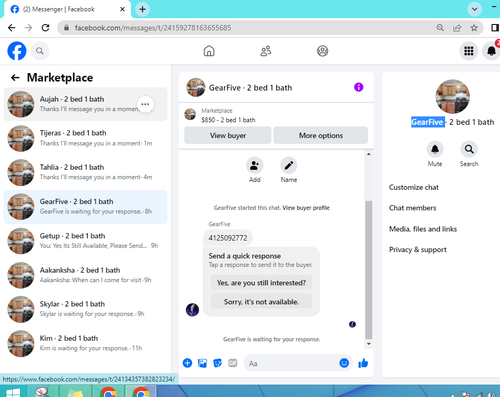Image resolution: width=500 pixels, height=397 pixels.
Task: Click the large listing photo in info panel
Action: [x=452, y=97]
